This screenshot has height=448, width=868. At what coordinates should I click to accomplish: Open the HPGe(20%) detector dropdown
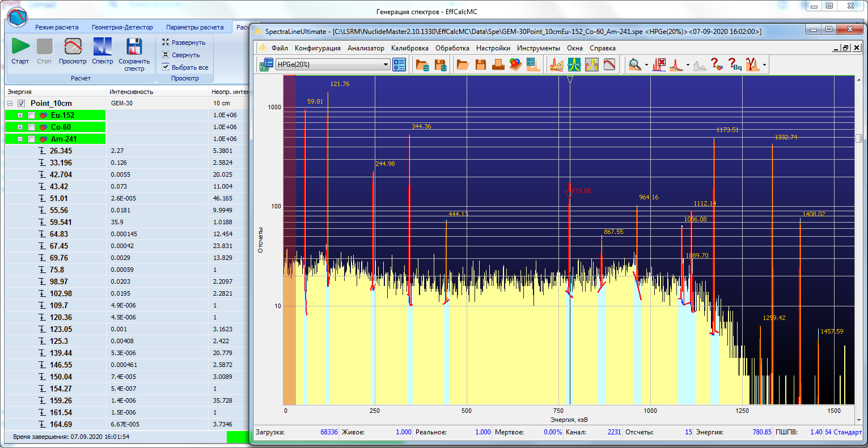(386, 65)
